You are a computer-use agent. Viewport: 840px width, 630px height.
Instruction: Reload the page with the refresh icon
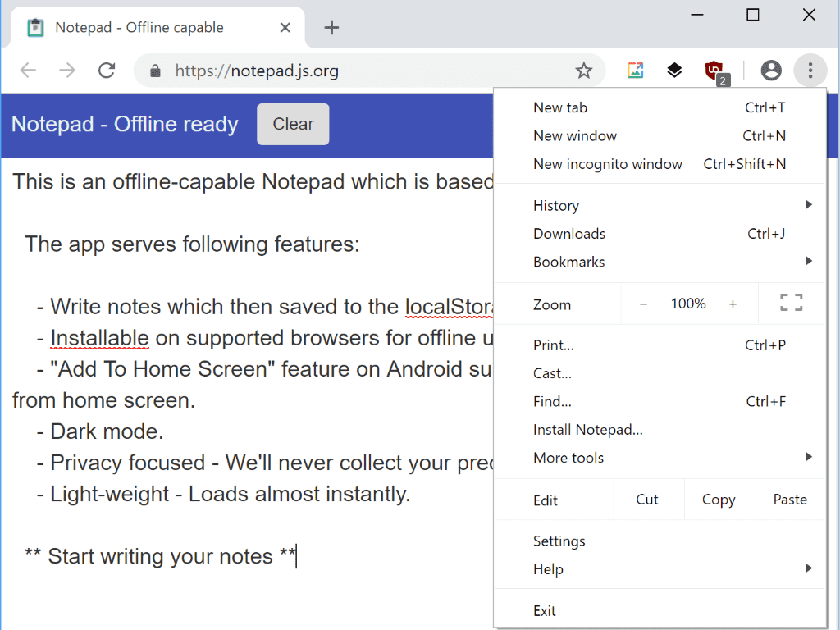[107, 71]
